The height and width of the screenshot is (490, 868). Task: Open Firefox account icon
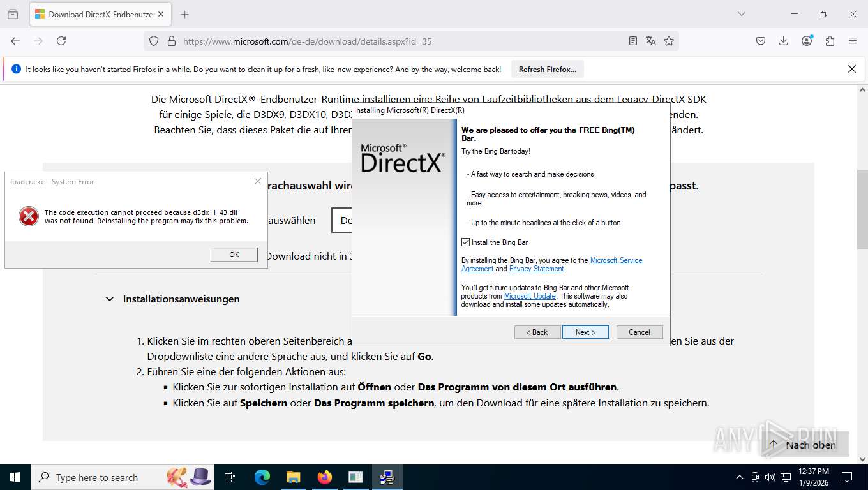pyautogui.click(x=807, y=41)
